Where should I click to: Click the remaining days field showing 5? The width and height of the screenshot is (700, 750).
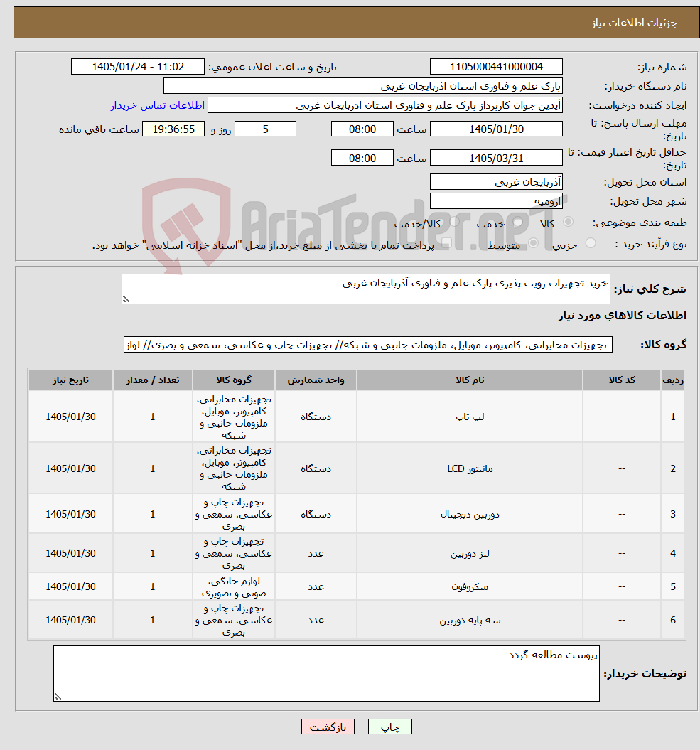[265, 129]
